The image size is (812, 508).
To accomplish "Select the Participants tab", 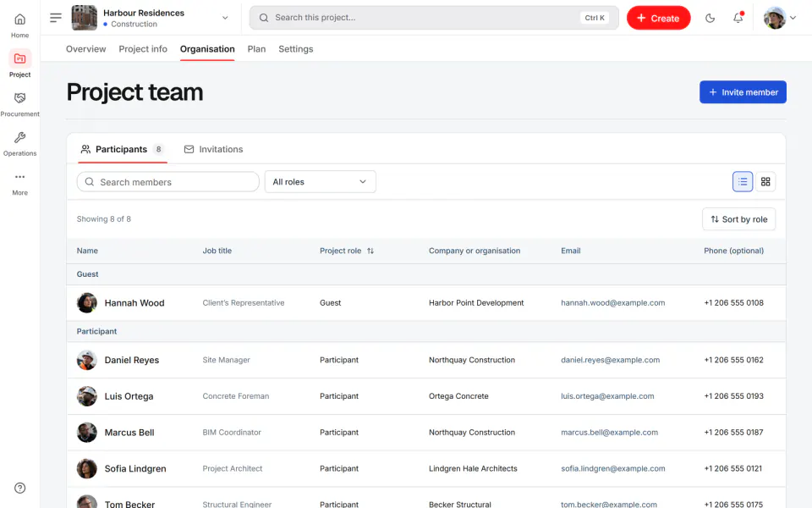I will [x=122, y=149].
